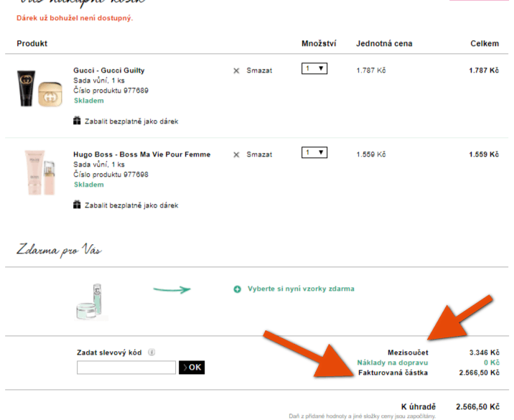Open 'Gucci - Gucci Guilty' product title
514x420 pixels.
(109, 70)
